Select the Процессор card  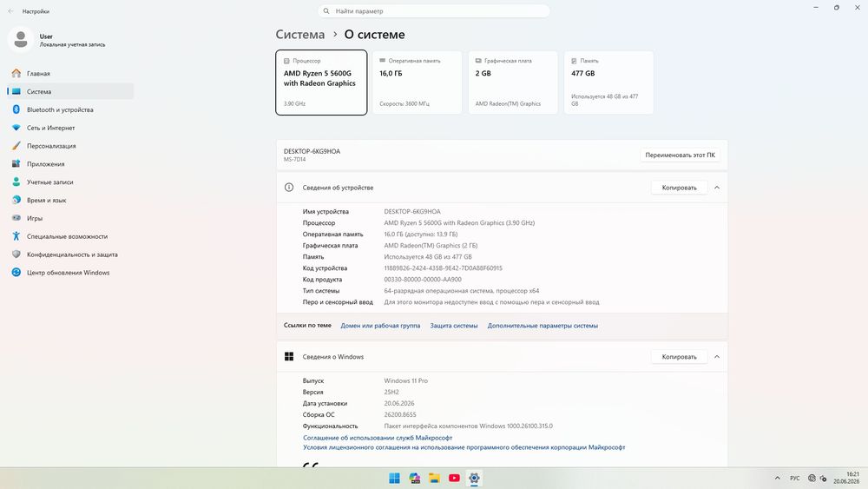321,83
